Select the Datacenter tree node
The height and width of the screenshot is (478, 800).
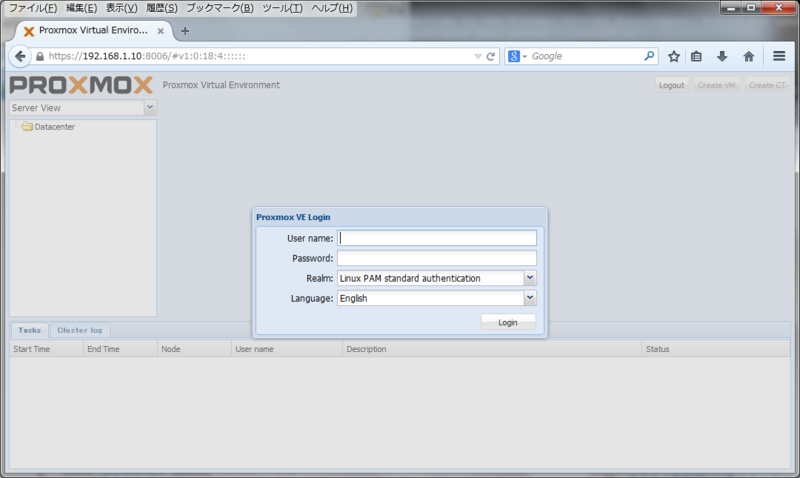pyautogui.click(x=55, y=127)
